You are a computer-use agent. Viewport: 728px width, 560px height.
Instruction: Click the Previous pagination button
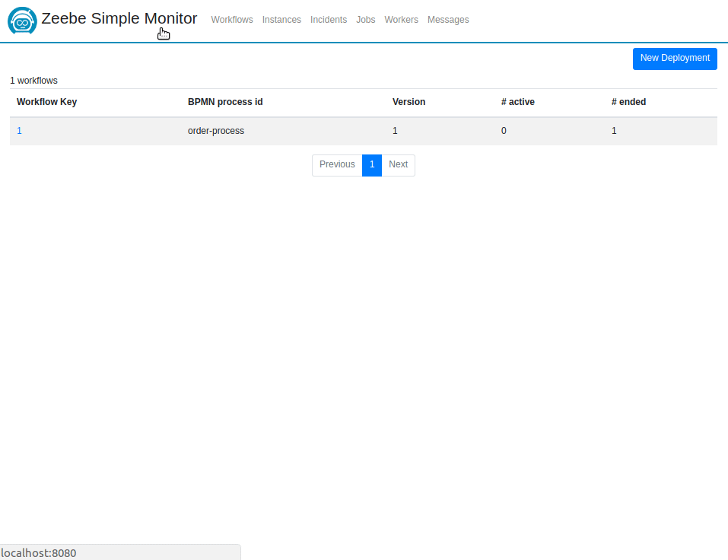point(337,165)
